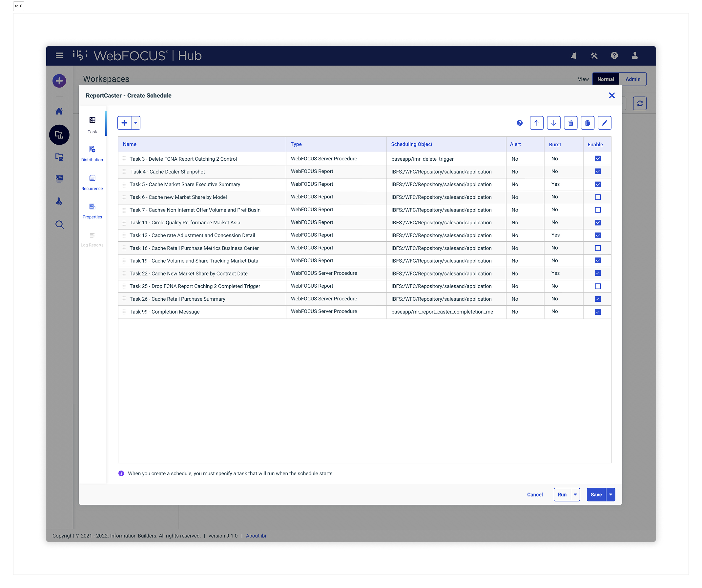Switch to Recurrence tab

(x=92, y=183)
